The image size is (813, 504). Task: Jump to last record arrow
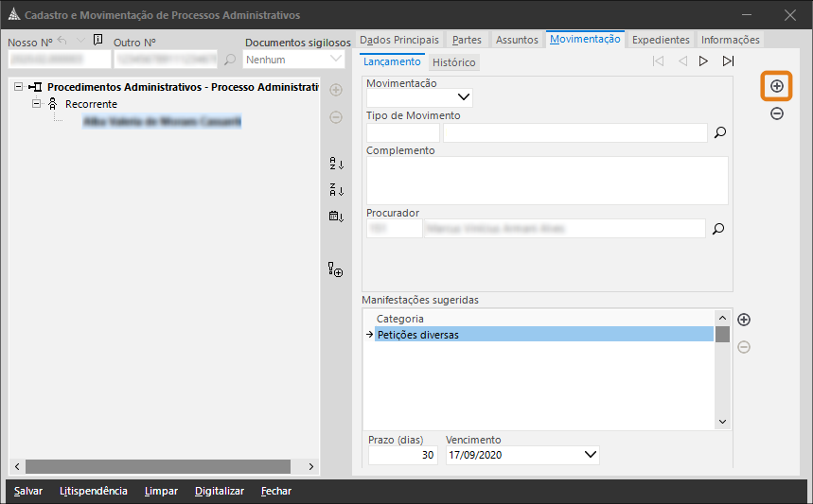pyautogui.click(x=728, y=61)
